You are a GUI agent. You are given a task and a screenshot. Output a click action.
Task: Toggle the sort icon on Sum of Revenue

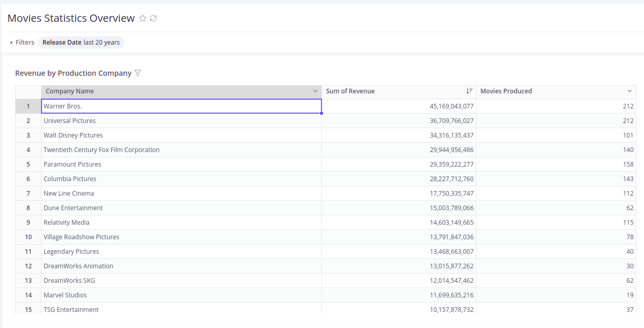tap(469, 91)
